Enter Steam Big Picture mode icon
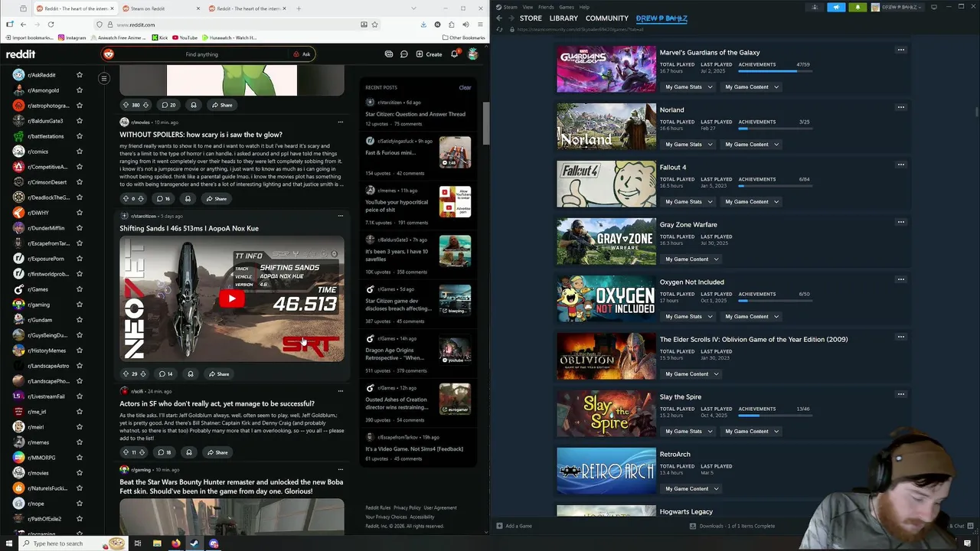This screenshot has width=980, height=551. (x=934, y=7)
